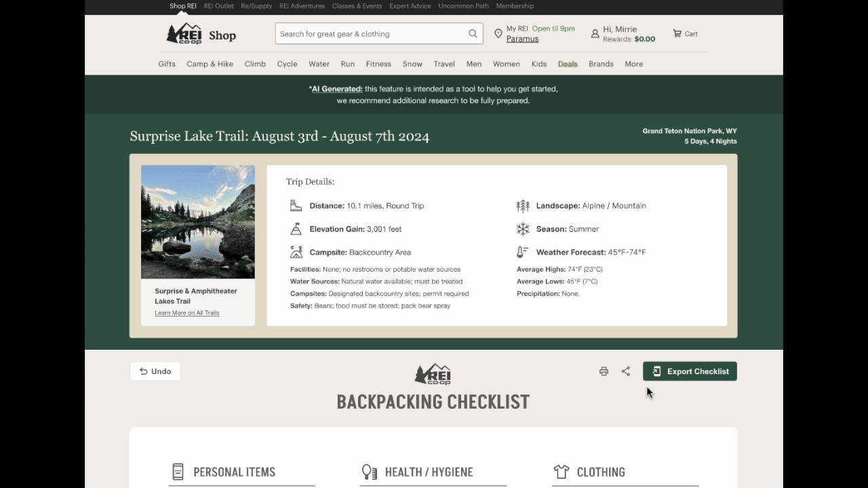Screen dimensions: 868x488
Task: Click the Open til 9pm text
Action: (553, 28)
